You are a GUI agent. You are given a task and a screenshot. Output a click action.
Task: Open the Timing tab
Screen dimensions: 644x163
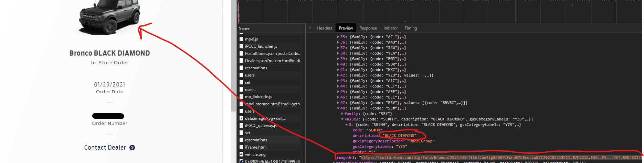point(411,28)
